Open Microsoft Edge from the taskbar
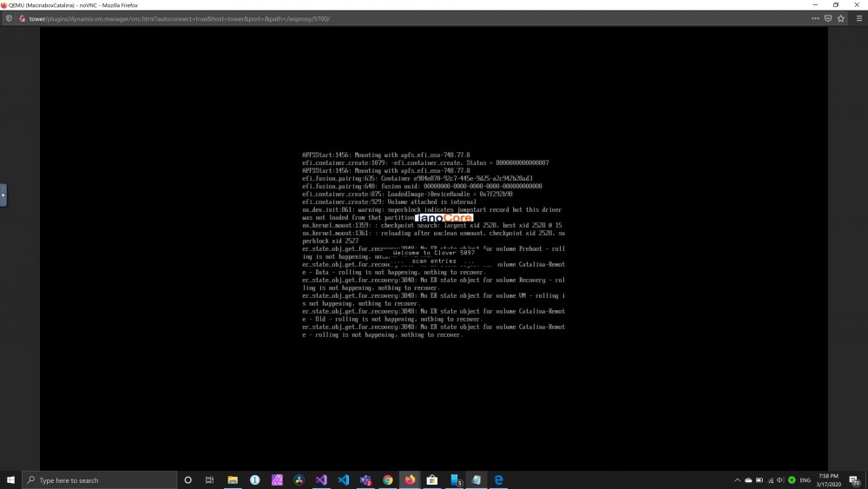868x489 pixels. click(x=498, y=480)
